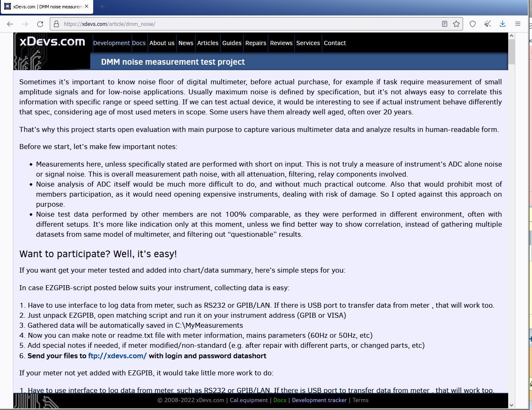The height and width of the screenshot is (410, 532).
Task: Click the page scrollbar down arrow
Action: [x=512, y=405]
